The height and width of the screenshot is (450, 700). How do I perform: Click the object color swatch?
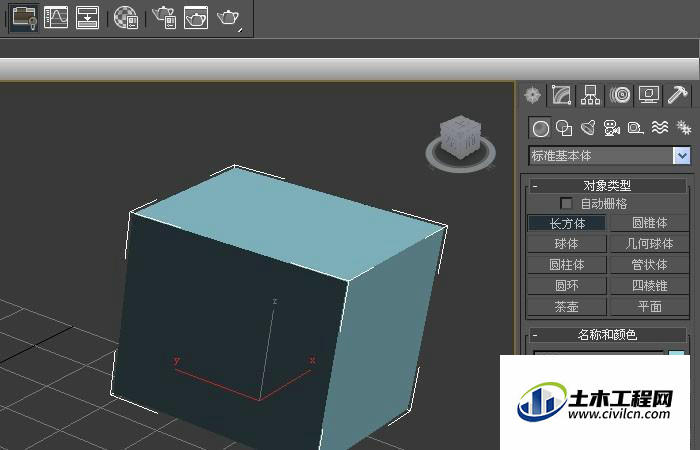tap(676, 353)
